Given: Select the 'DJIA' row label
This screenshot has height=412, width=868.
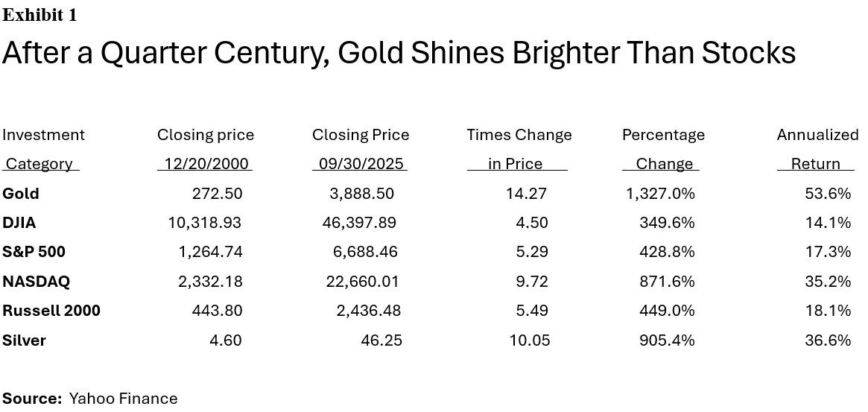Looking at the screenshot, I should (19, 223).
